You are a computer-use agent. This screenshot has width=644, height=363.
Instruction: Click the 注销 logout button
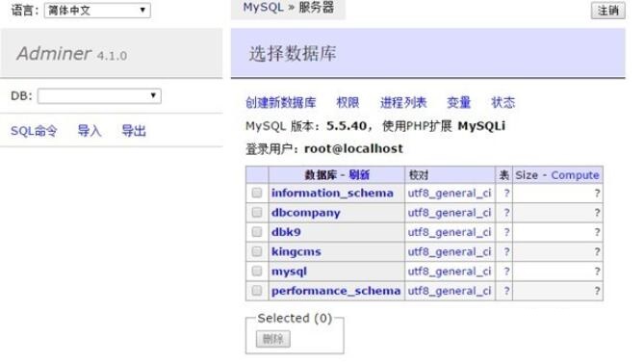(607, 11)
